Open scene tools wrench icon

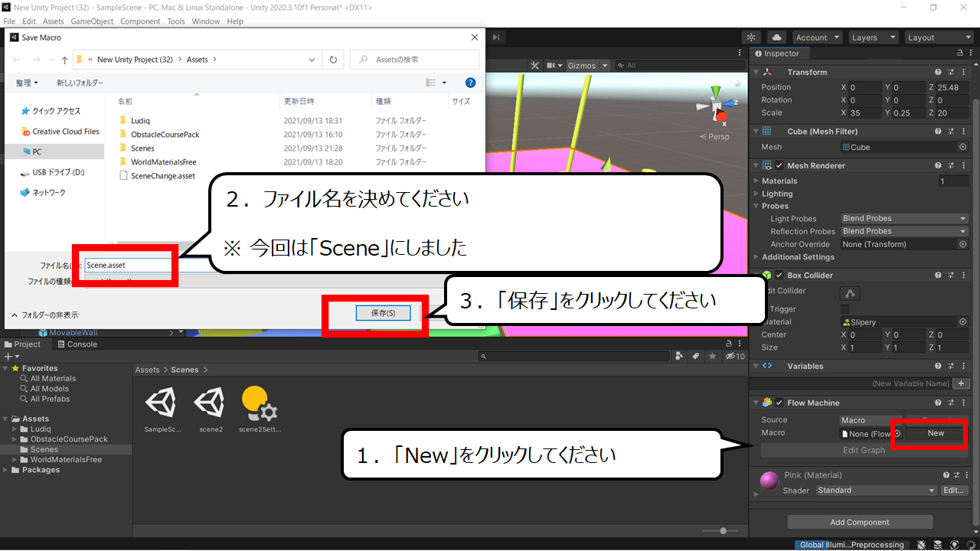535,66
